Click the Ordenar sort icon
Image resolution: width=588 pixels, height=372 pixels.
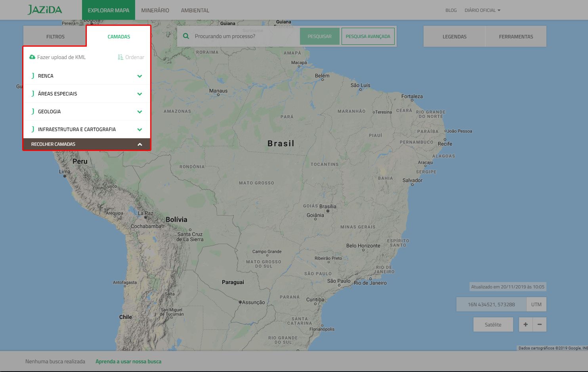pyautogui.click(x=120, y=57)
